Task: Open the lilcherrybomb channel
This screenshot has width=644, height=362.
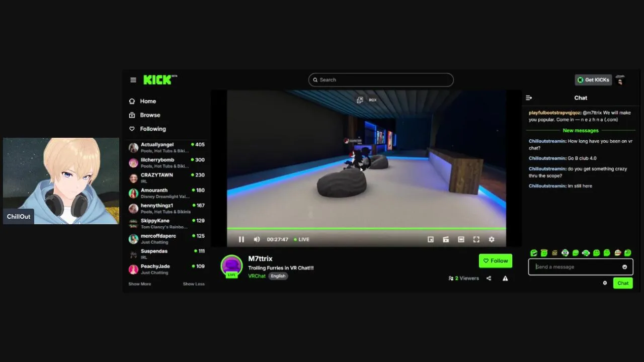Action: (167, 162)
